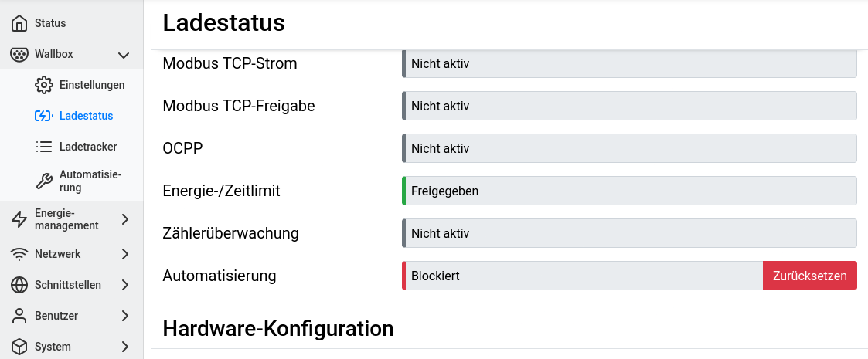The height and width of the screenshot is (359, 868).
Task: Click the Wallbox charger plug icon
Action: (x=20, y=54)
